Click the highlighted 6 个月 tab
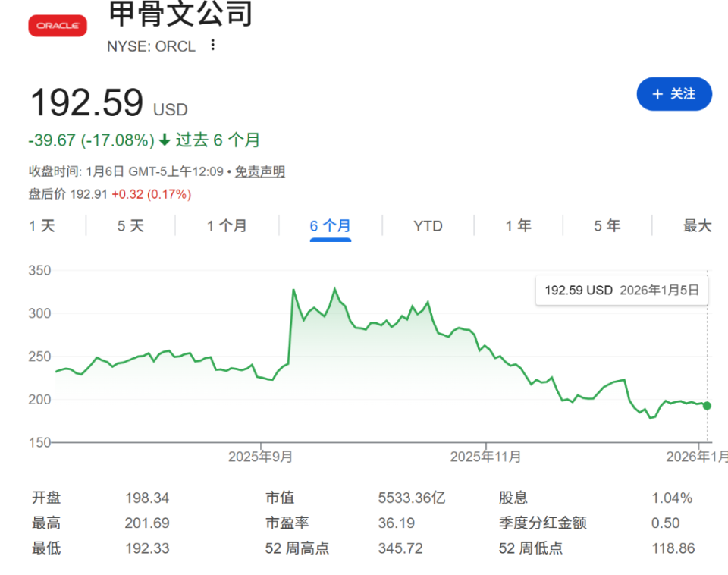Screen dimensions: 728x575 pyautogui.click(x=329, y=225)
